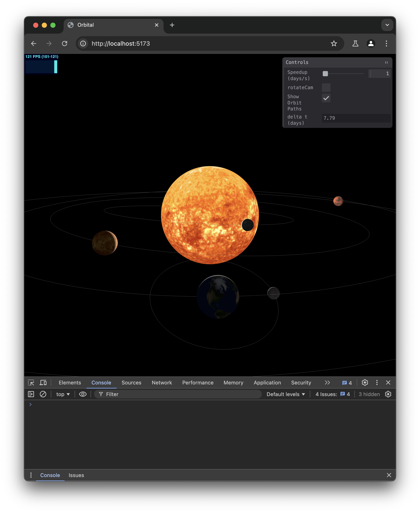Click the address bar URL

click(x=121, y=44)
